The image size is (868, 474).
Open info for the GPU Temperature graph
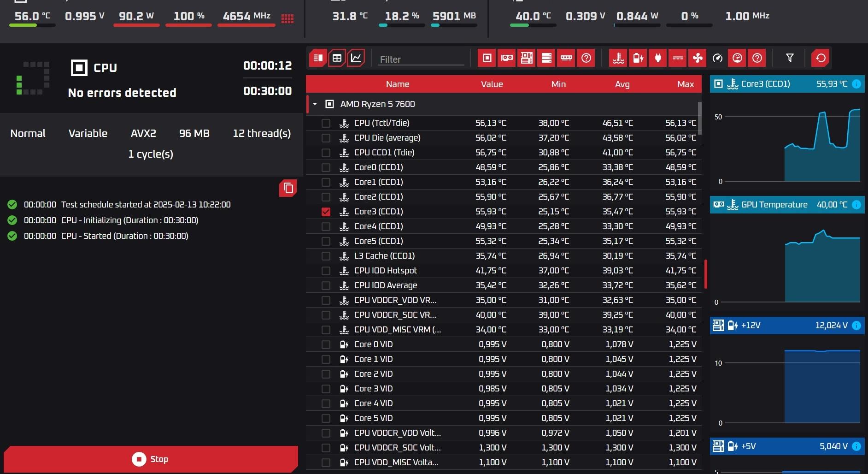856,205
